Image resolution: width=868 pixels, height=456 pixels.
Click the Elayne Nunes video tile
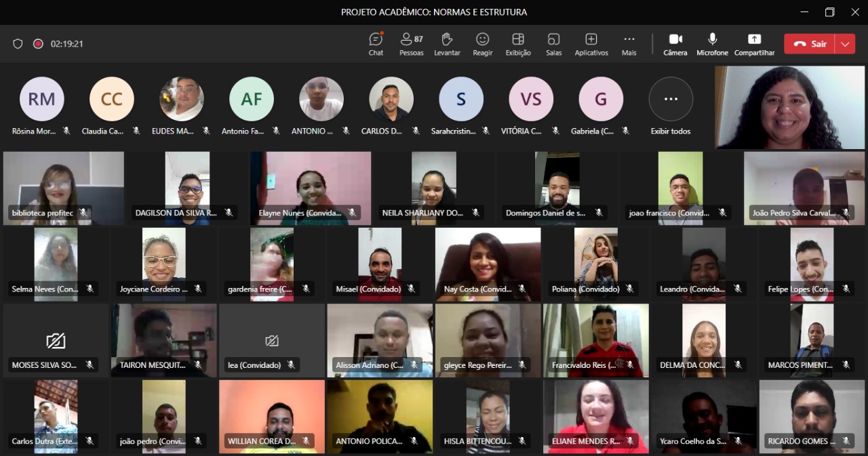coord(311,188)
